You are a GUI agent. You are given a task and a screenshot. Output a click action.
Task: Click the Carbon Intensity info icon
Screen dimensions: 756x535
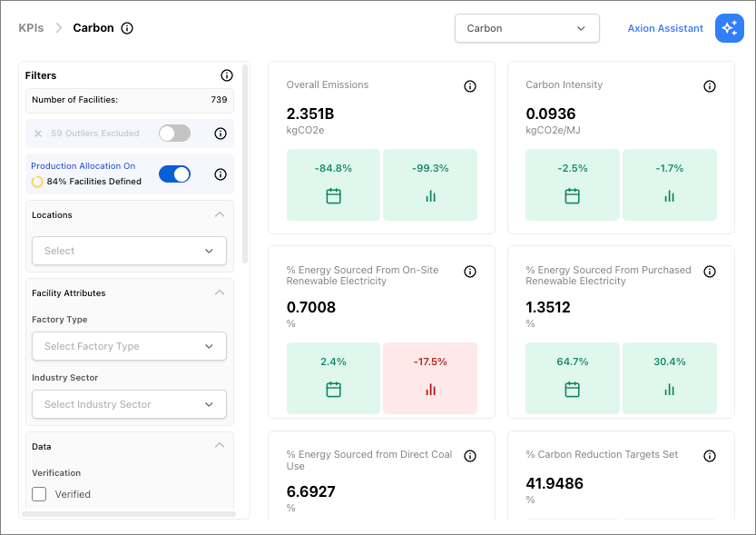point(709,86)
